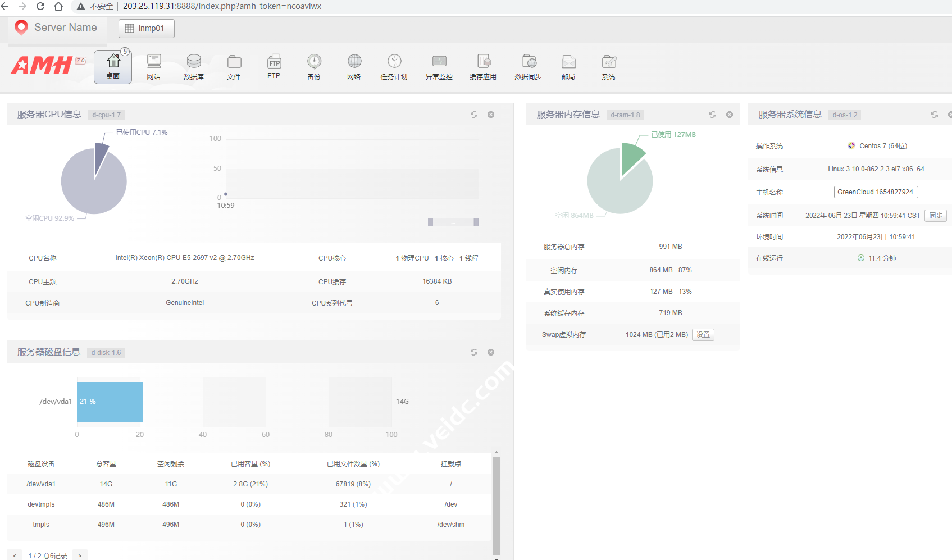Open the 邮局 mail icon

[x=568, y=66]
